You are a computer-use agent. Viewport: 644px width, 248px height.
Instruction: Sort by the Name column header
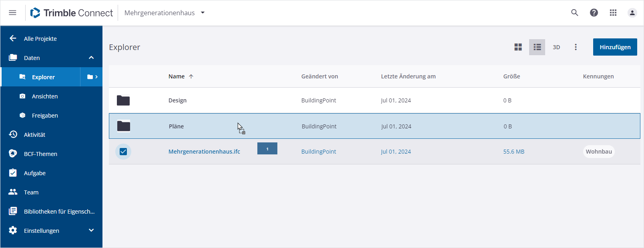click(177, 76)
